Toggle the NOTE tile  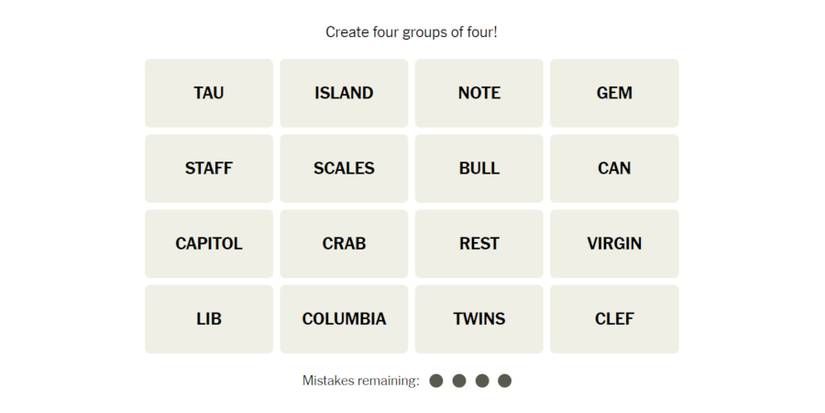coord(479,93)
